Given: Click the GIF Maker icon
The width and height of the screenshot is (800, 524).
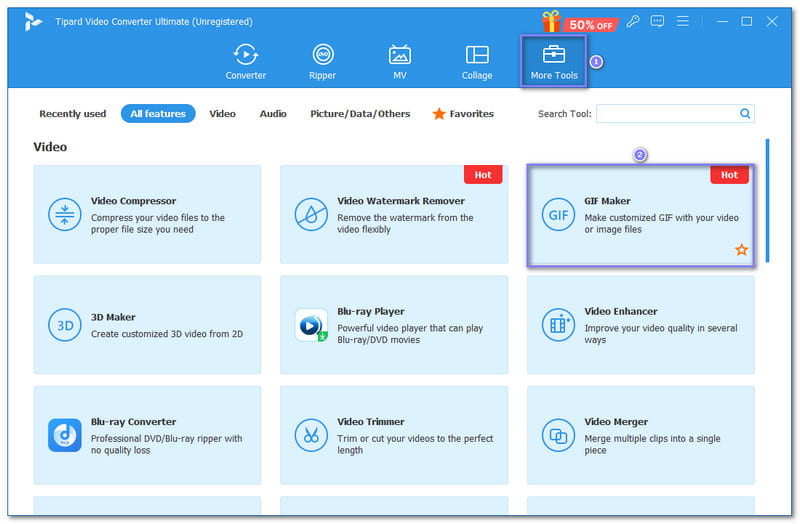Looking at the screenshot, I should [558, 214].
